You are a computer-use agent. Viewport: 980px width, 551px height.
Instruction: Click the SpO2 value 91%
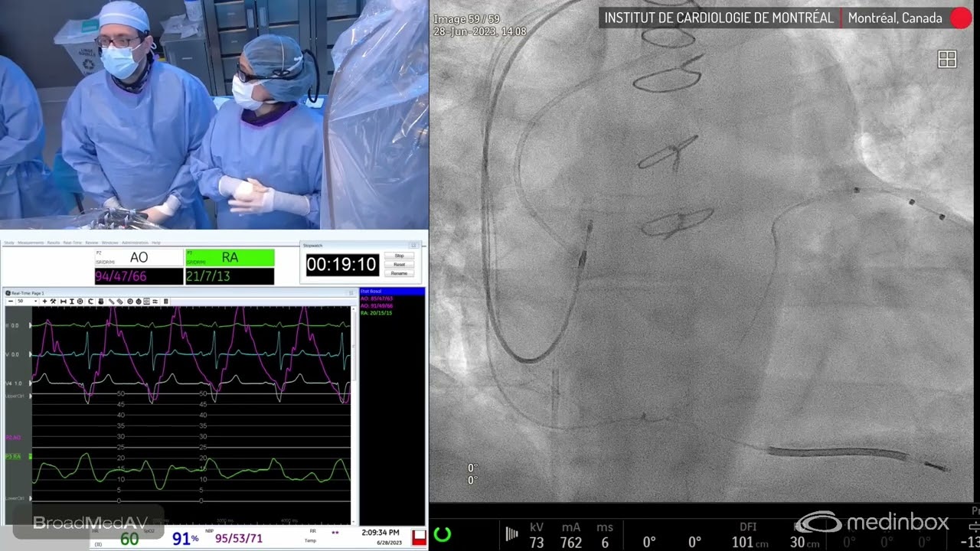click(x=185, y=540)
